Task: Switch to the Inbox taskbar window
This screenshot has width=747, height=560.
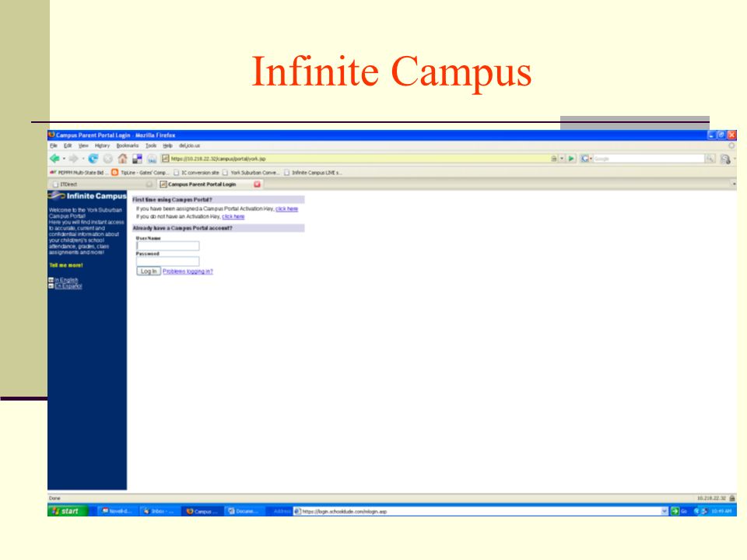Action: [158, 512]
